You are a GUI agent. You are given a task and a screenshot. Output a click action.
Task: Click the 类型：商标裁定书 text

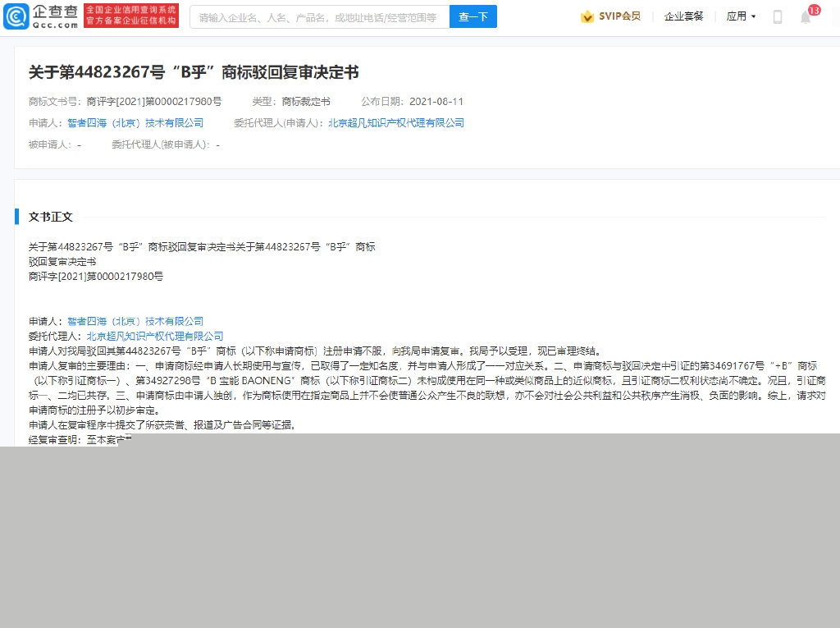click(x=291, y=101)
